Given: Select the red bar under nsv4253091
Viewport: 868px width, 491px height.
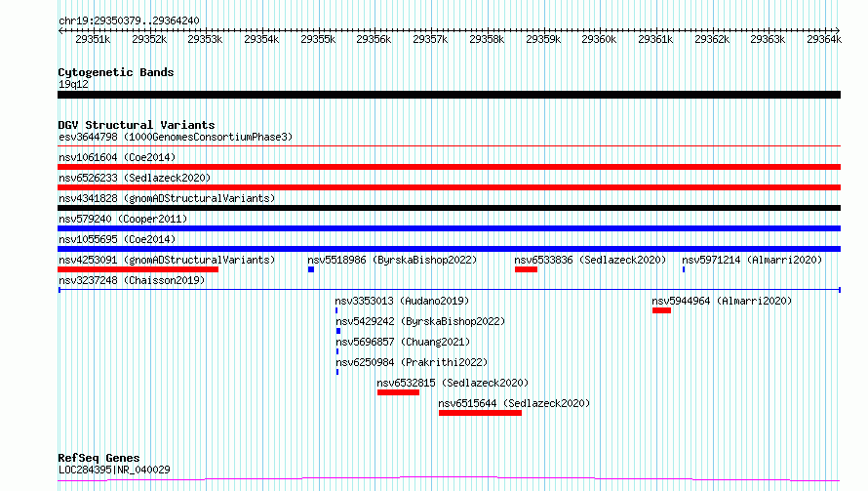Looking at the screenshot, I should coord(138,269).
